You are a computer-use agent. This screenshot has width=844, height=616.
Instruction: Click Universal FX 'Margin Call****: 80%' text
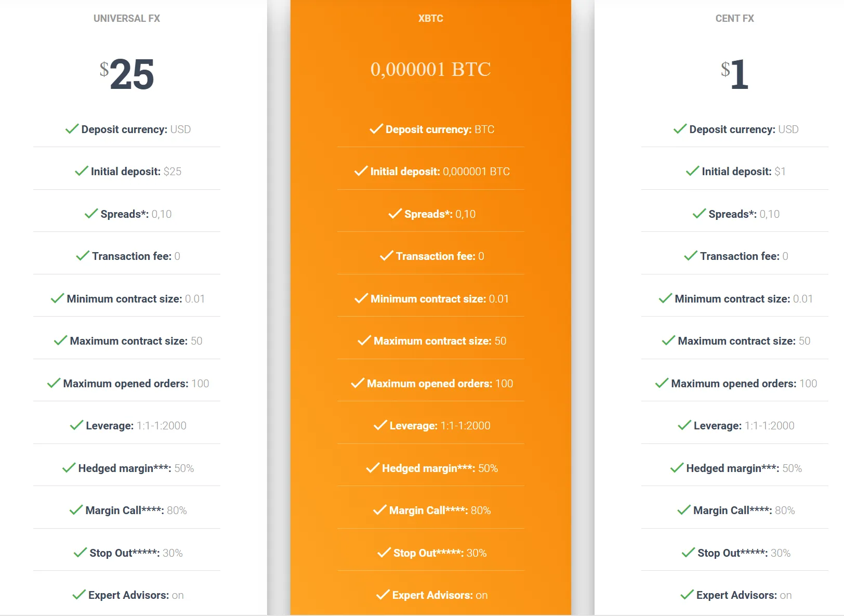tap(136, 510)
